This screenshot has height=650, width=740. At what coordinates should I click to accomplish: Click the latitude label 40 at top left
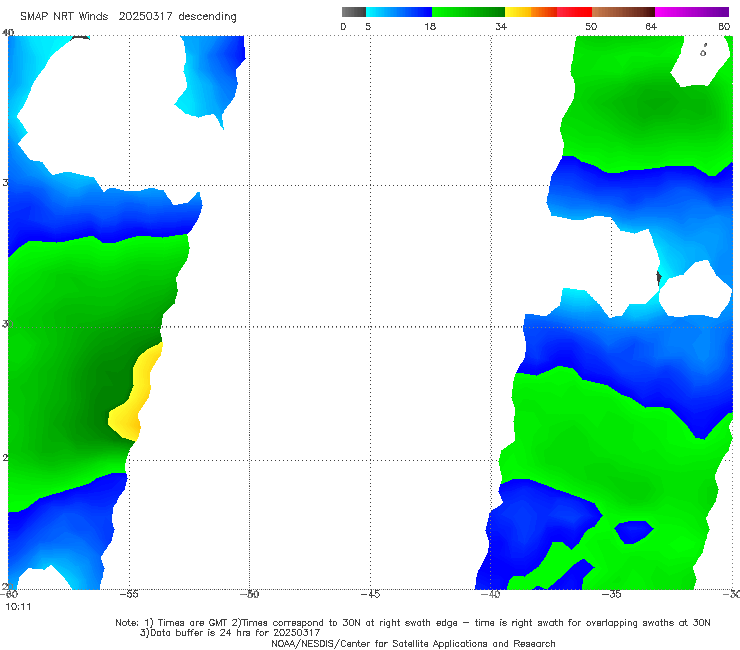(8, 32)
